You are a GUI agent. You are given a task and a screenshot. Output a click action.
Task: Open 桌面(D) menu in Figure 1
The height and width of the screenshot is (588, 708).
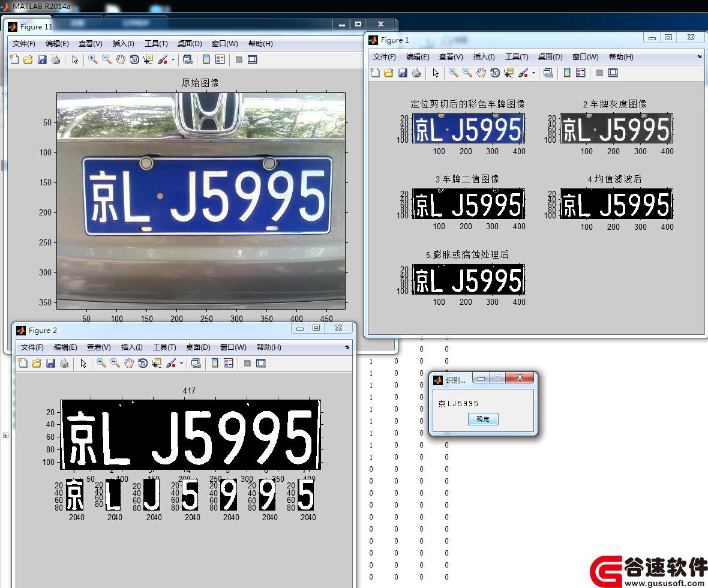click(550, 57)
